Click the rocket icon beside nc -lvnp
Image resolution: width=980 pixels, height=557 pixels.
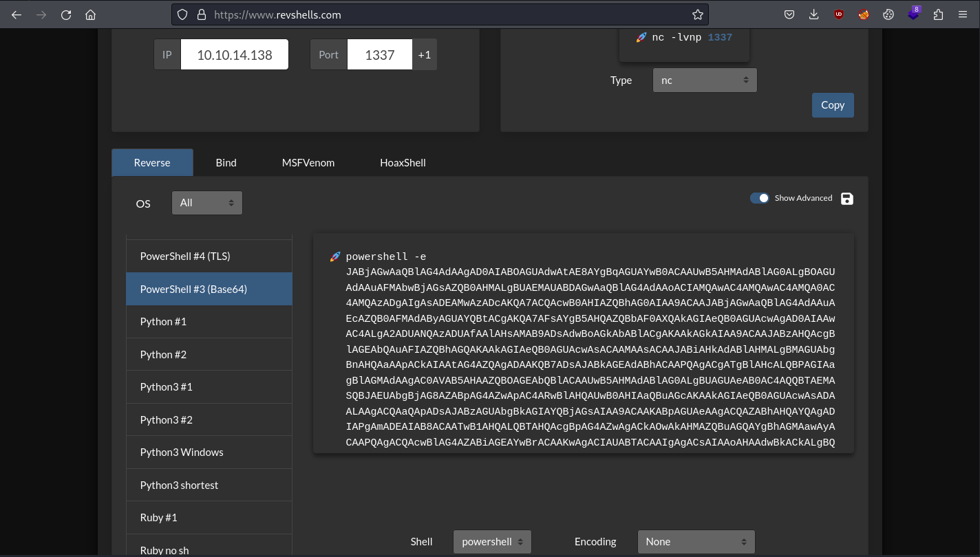(641, 37)
